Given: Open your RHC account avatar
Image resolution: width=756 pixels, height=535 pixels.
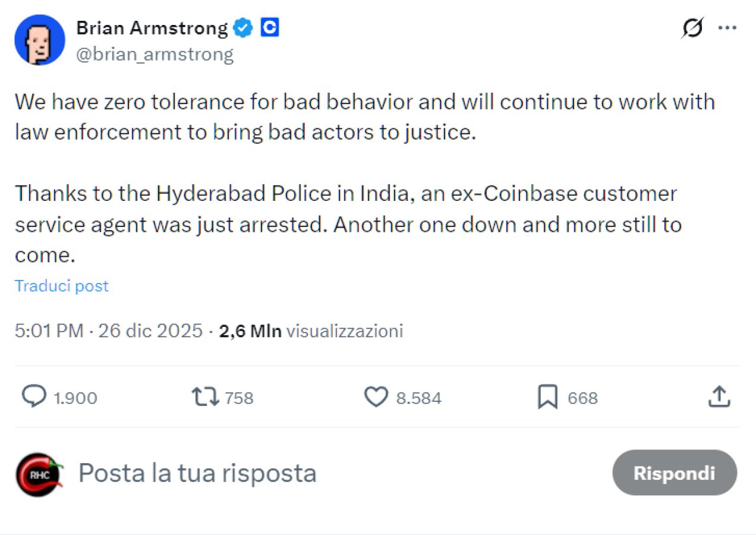Looking at the screenshot, I should (39, 473).
